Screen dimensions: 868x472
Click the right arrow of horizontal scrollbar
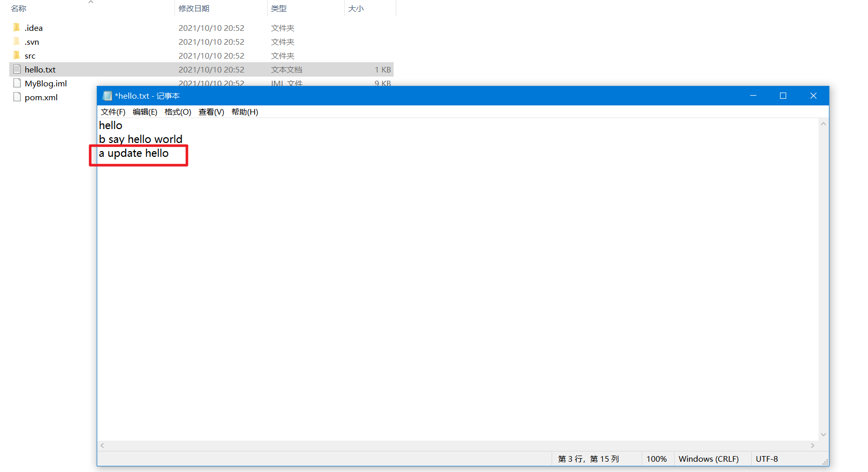(x=813, y=445)
